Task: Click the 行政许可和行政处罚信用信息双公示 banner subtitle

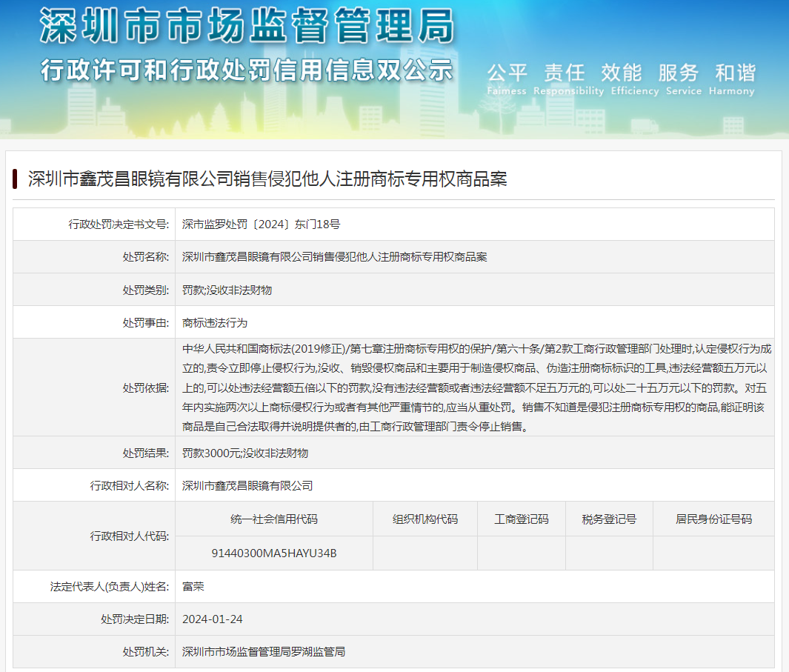Action: pos(246,70)
